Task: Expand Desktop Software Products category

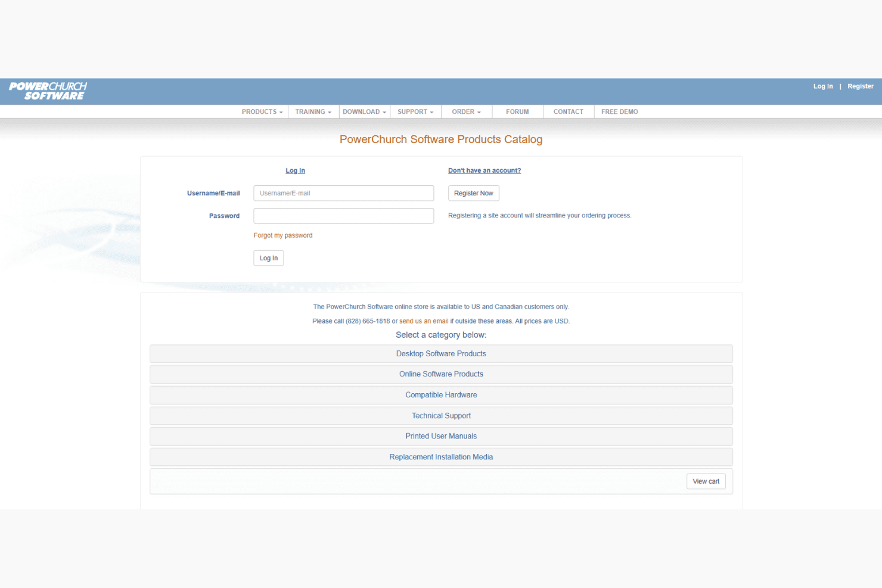Action: pos(441,354)
